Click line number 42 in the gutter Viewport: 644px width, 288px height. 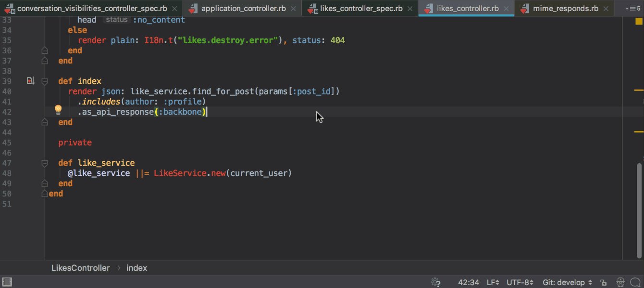point(7,112)
